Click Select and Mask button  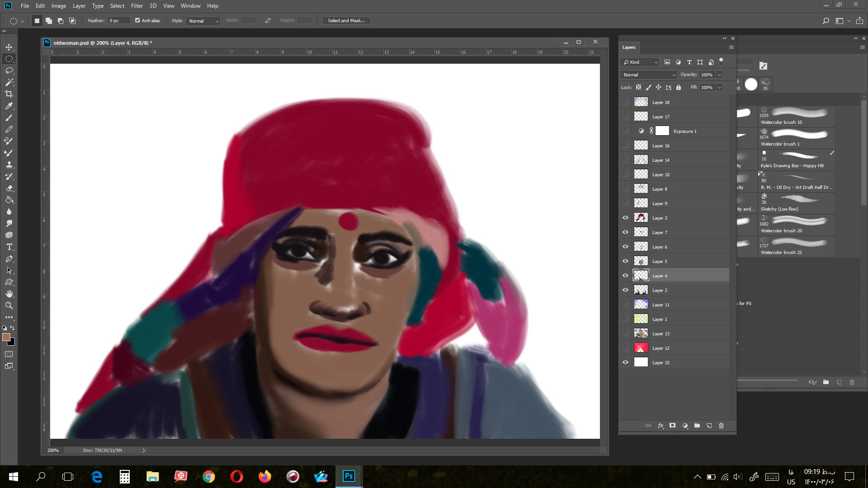(346, 20)
